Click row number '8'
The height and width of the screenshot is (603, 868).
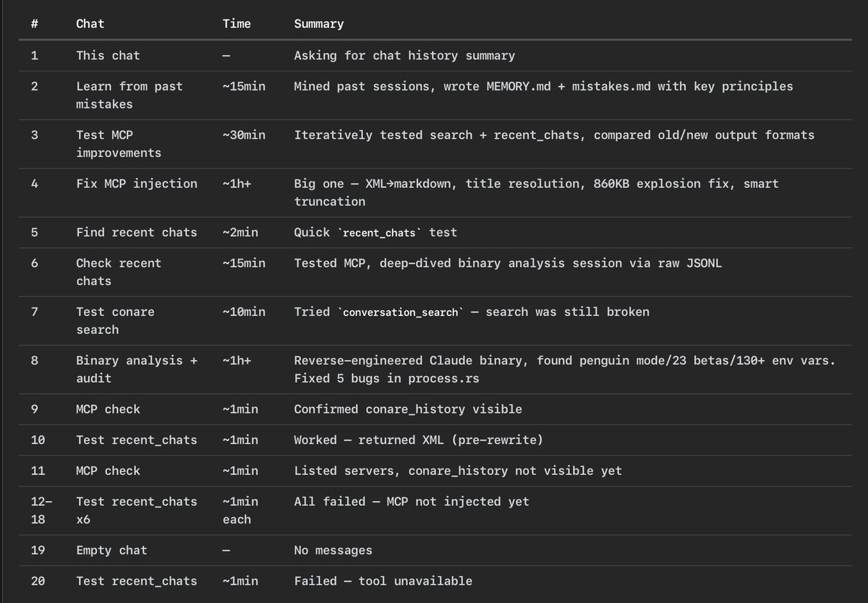click(35, 360)
